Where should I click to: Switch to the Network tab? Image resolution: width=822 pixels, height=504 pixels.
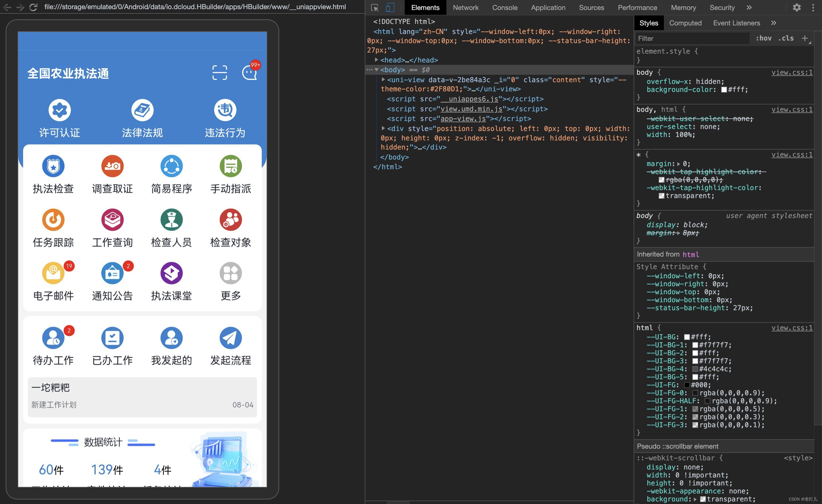466,7
